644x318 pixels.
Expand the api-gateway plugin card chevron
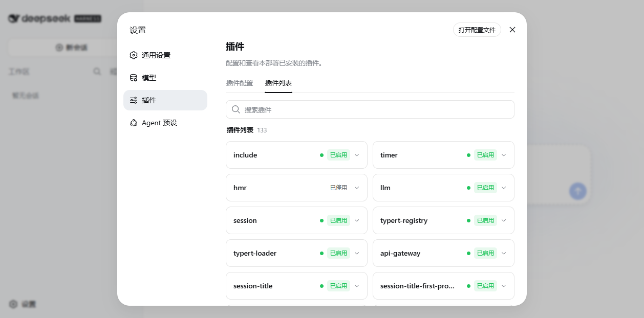pyautogui.click(x=504, y=253)
